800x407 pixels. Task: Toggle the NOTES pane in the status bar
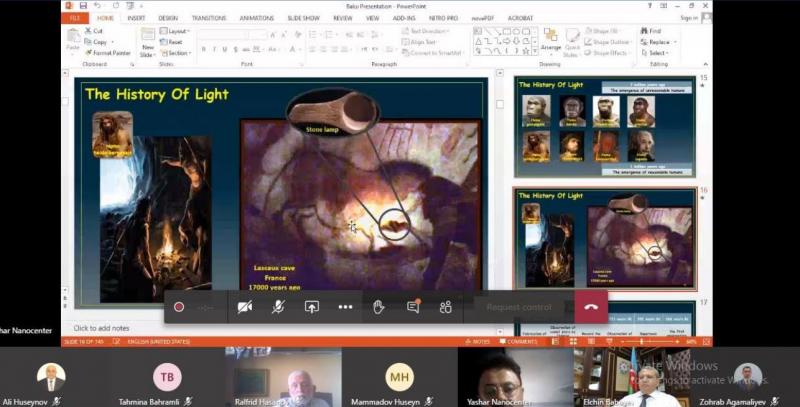pos(477,341)
